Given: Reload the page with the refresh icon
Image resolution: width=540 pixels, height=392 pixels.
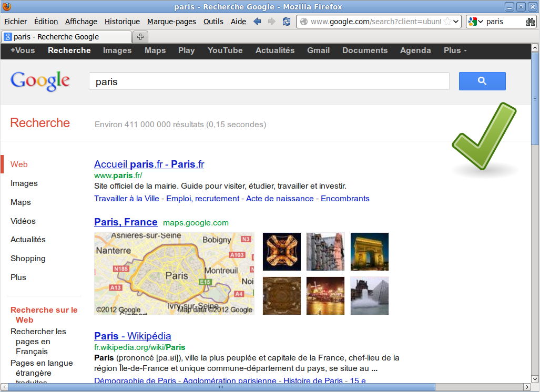Looking at the screenshot, I should (x=287, y=22).
